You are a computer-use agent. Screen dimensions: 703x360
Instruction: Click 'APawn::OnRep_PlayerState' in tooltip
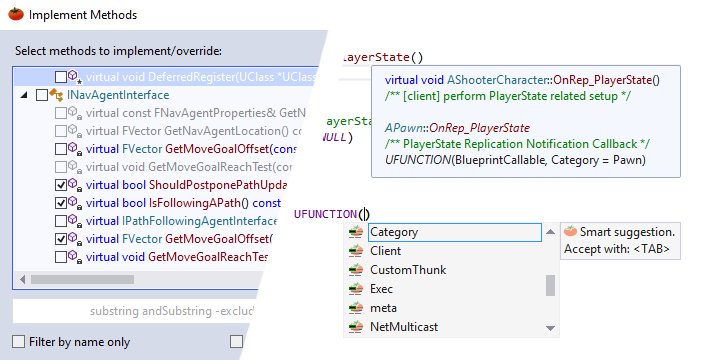coord(457,128)
